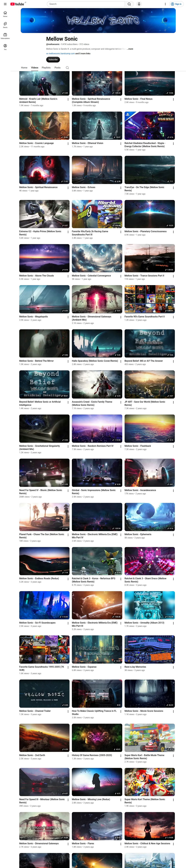186x868 pixels.
Task: Open the action menu for Mellow Sonic - Echoes
Action: pos(121,188)
